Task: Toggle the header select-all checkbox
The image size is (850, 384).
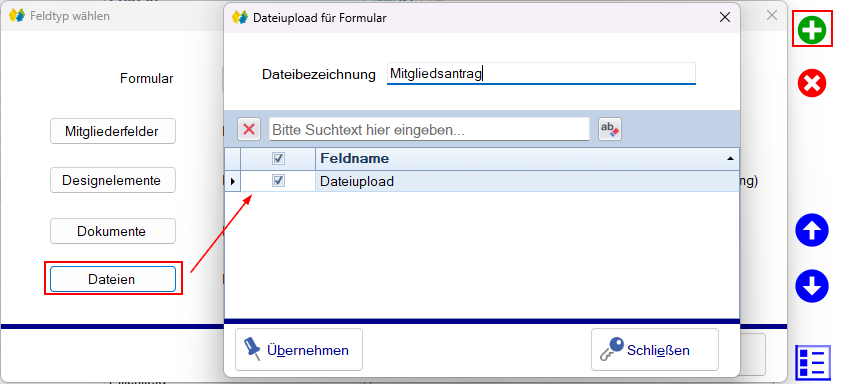Action: click(279, 158)
